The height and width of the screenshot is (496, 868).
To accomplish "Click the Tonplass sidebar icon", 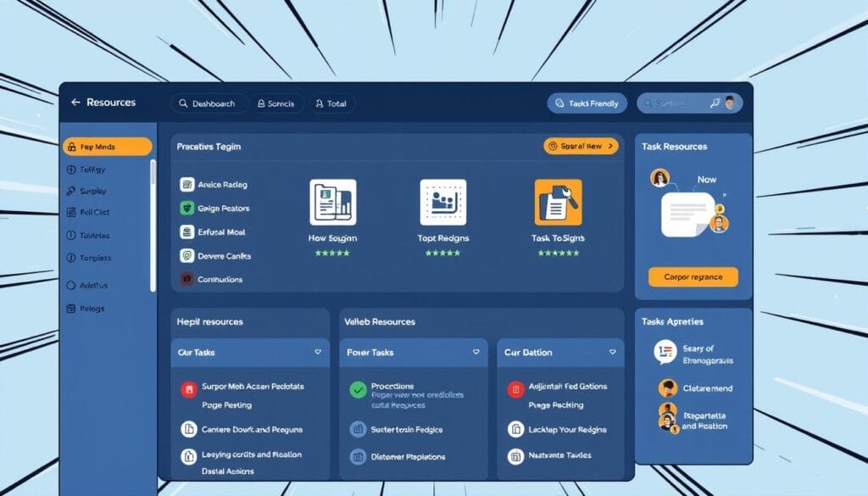I will 71,258.
